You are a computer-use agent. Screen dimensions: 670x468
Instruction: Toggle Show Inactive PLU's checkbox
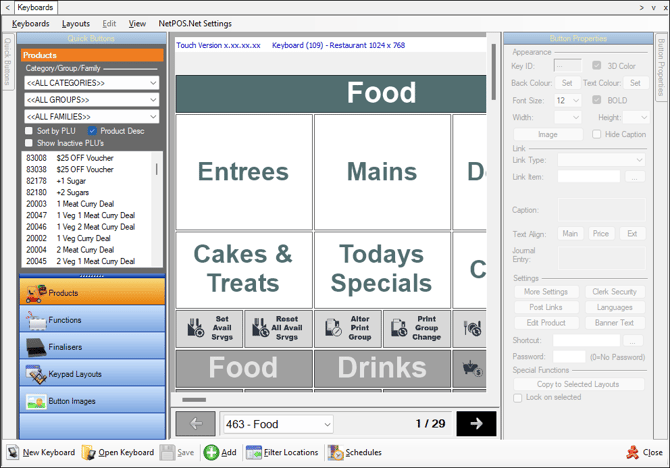coord(29,143)
